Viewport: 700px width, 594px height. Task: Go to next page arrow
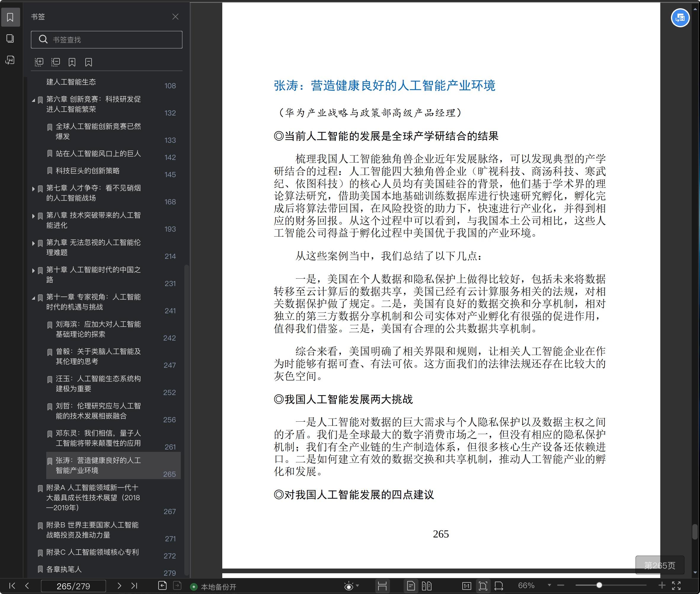coord(119,586)
